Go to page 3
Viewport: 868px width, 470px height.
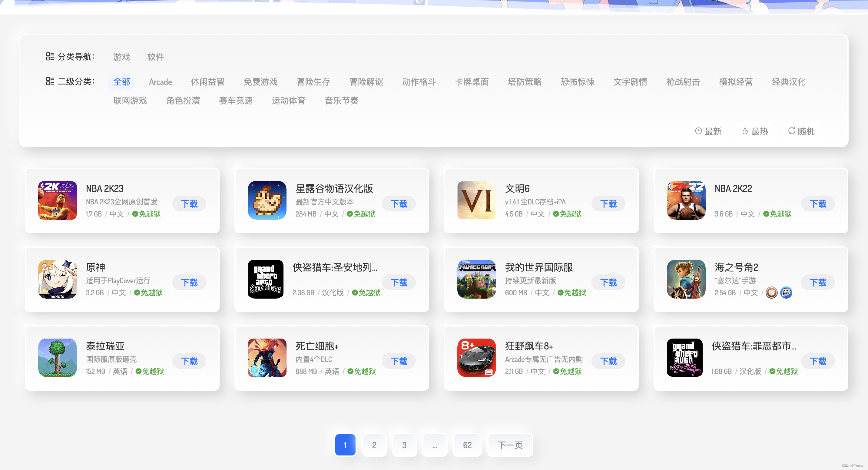tap(404, 445)
